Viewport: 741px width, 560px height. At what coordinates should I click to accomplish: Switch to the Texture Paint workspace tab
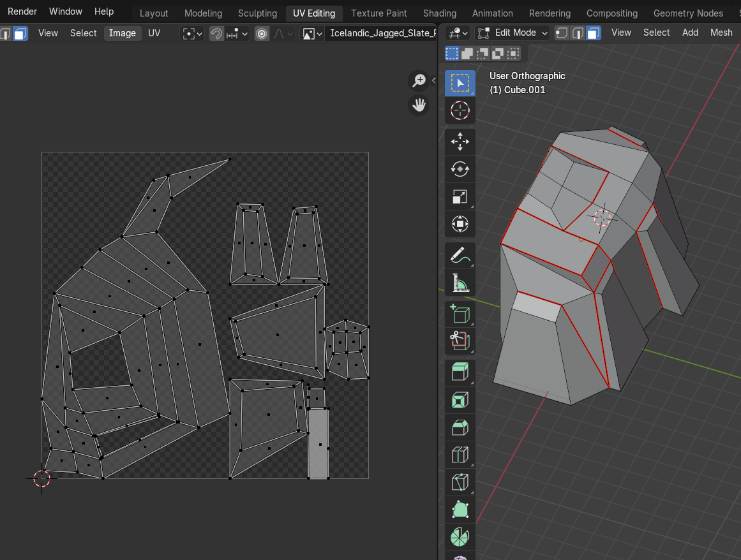378,13
